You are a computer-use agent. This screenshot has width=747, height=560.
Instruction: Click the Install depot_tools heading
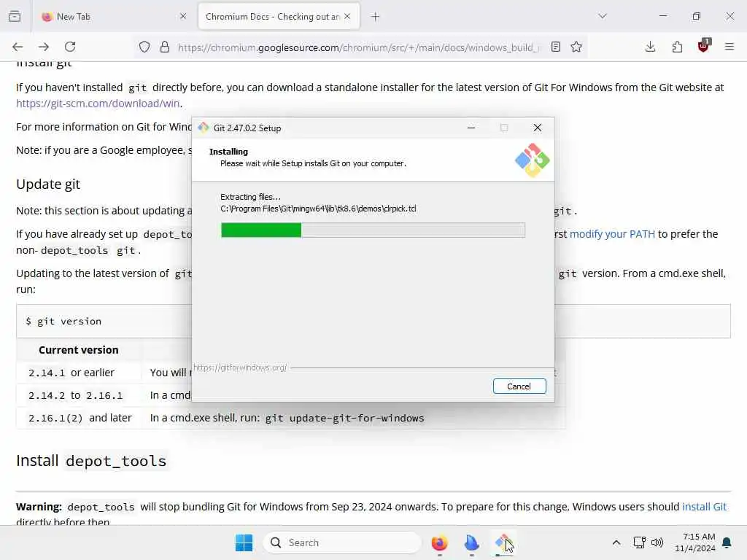(x=91, y=461)
